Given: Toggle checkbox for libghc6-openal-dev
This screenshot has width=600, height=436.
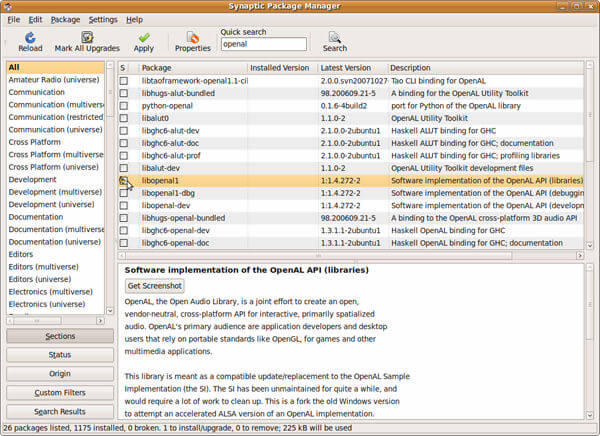Looking at the screenshot, I should coord(124,230).
